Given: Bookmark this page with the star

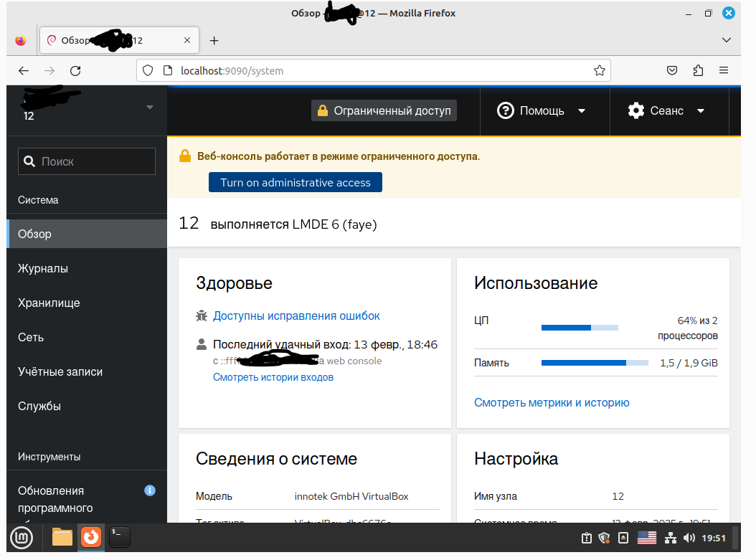Looking at the screenshot, I should click(x=600, y=71).
